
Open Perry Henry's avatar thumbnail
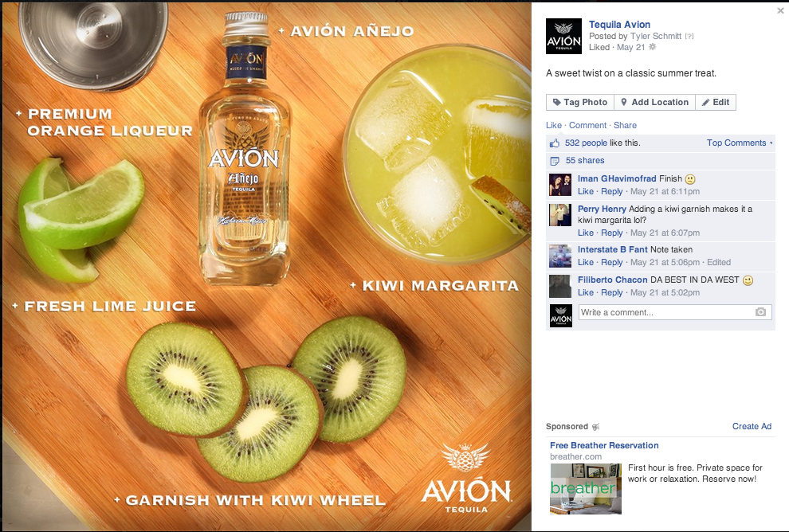coord(560,215)
